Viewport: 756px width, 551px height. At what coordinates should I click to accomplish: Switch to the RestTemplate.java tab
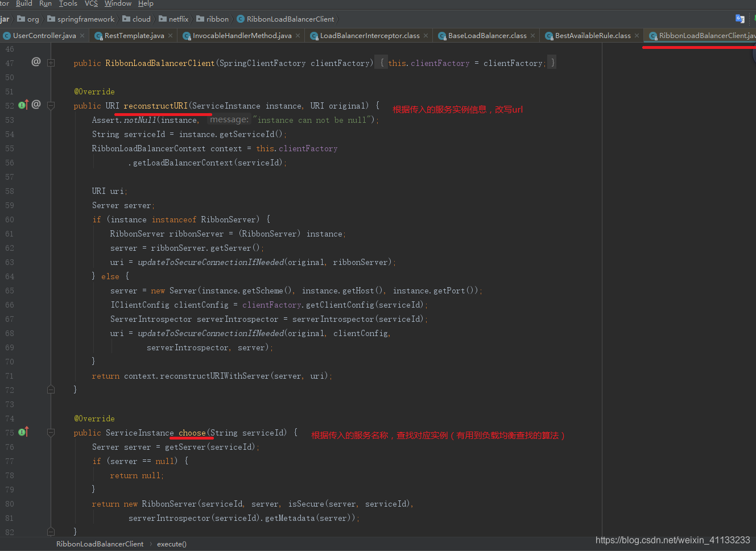[134, 35]
